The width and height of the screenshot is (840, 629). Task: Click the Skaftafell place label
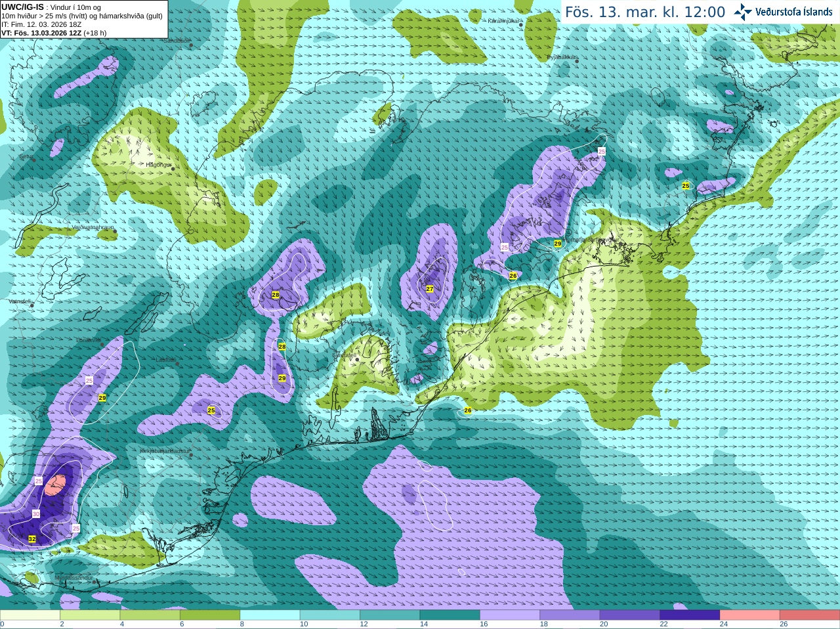click(343, 355)
